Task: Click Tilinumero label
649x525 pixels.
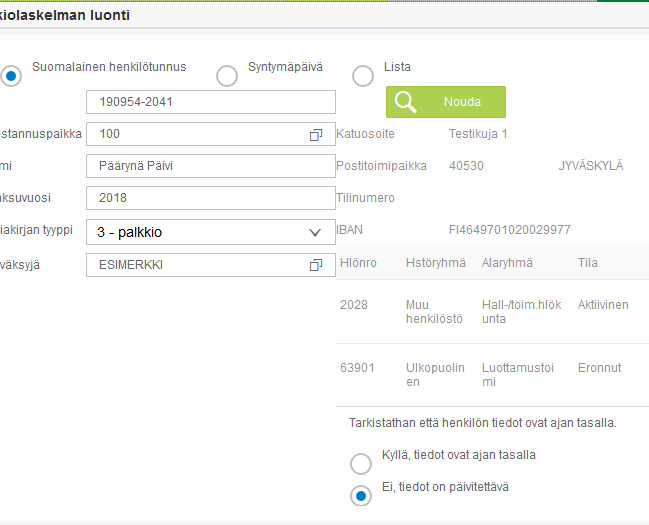Action: (365, 198)
